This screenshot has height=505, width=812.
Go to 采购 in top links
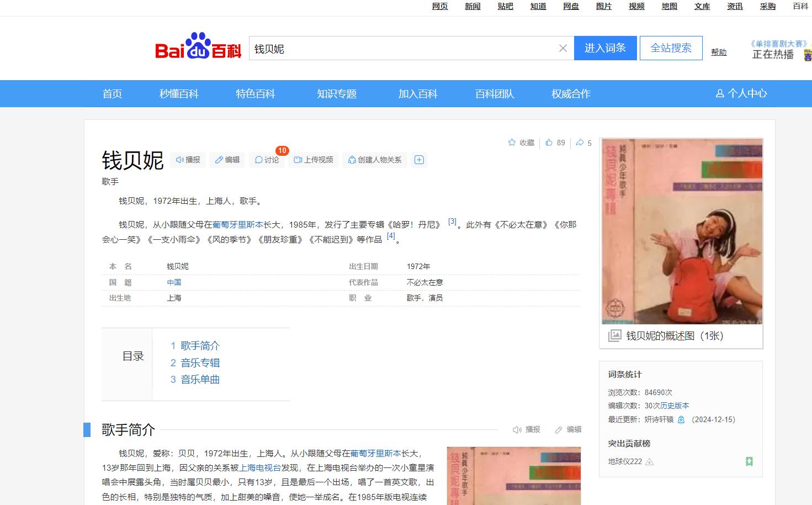768,6
